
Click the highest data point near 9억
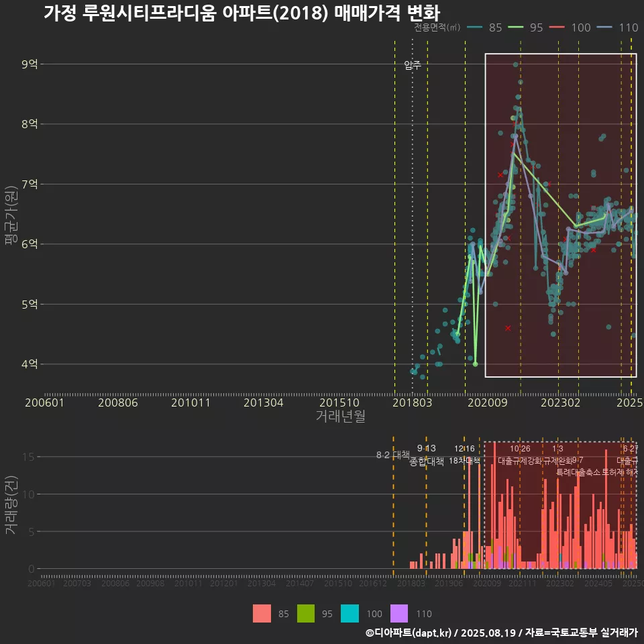coord(515,64)
